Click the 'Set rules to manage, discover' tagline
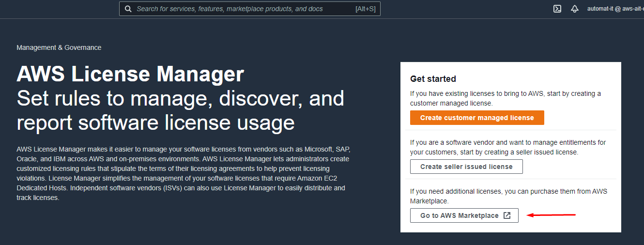Screen dimensions: 644x245 180,110
